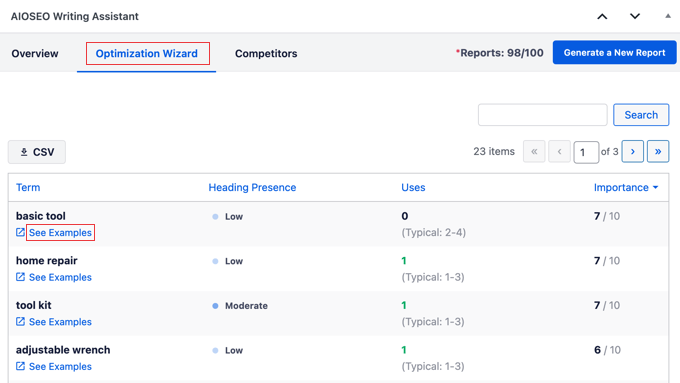680x383 pixels.
Task: Download the terms as CSV
Action: click(37, 152)
